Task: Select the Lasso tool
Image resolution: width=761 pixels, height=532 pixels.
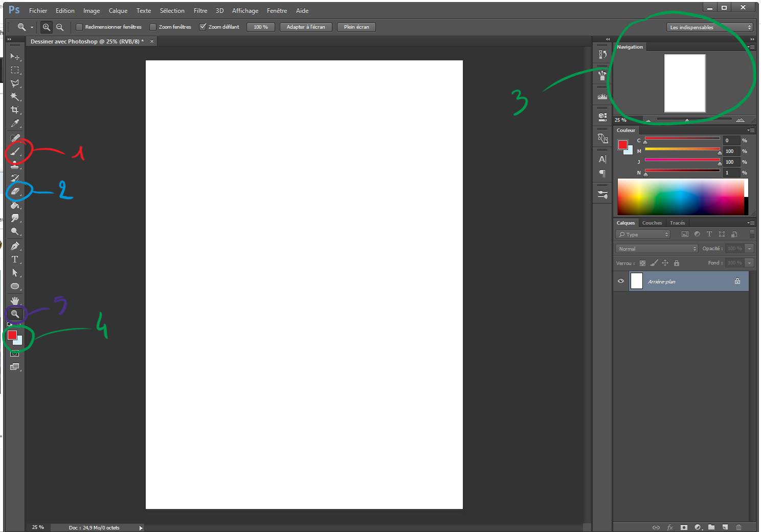Action: tap(15, 83)
